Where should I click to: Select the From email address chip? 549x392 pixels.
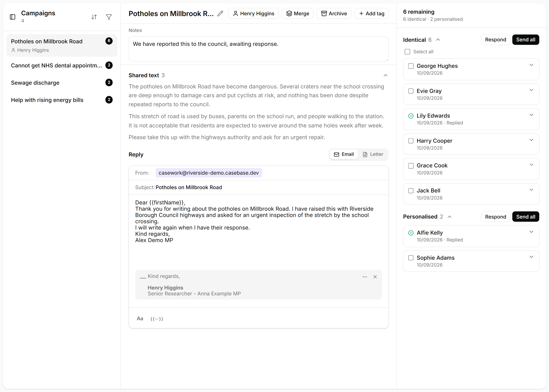click(209, 173)
